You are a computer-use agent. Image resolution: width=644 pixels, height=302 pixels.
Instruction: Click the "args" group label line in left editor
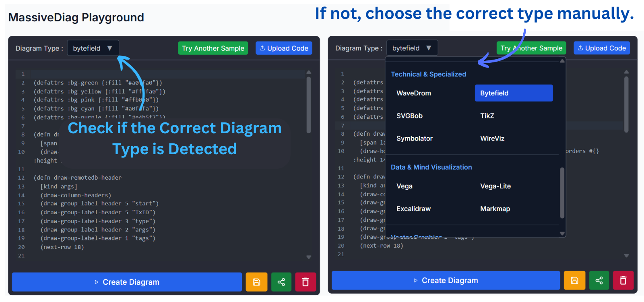point(98,230)
